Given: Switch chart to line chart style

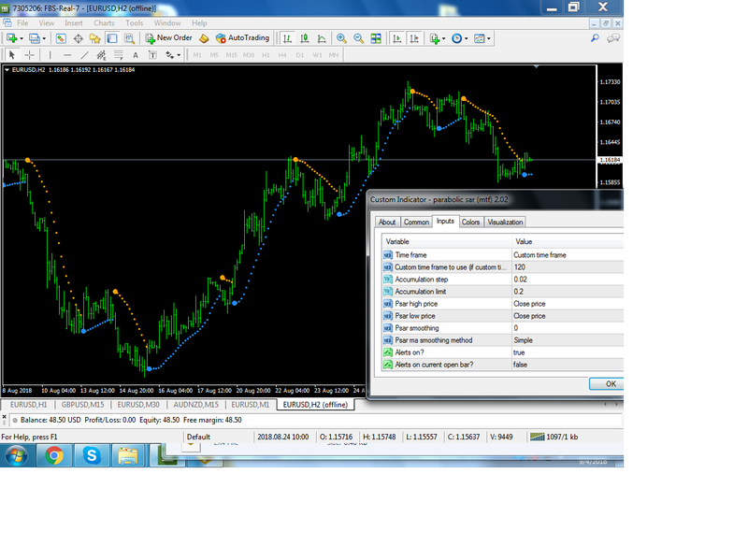Looking at the screenshot, I should coord(322,38).
